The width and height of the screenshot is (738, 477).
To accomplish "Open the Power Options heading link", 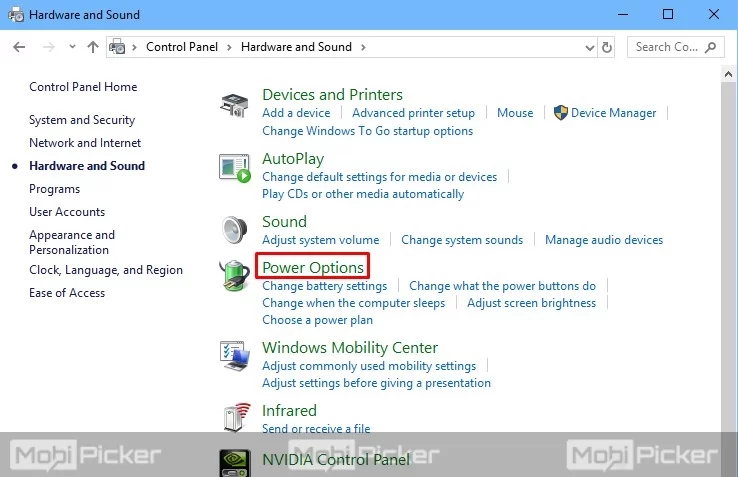I will (x=313, y=267).
